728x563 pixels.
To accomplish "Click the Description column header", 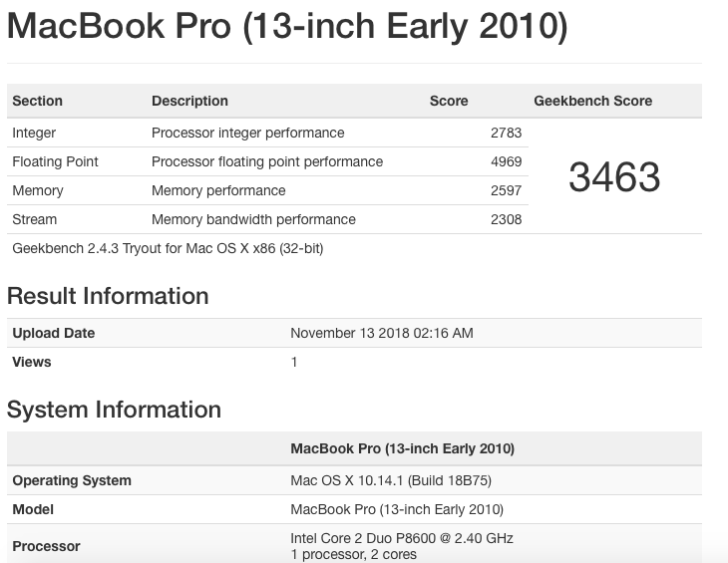I will coord(189,101).
